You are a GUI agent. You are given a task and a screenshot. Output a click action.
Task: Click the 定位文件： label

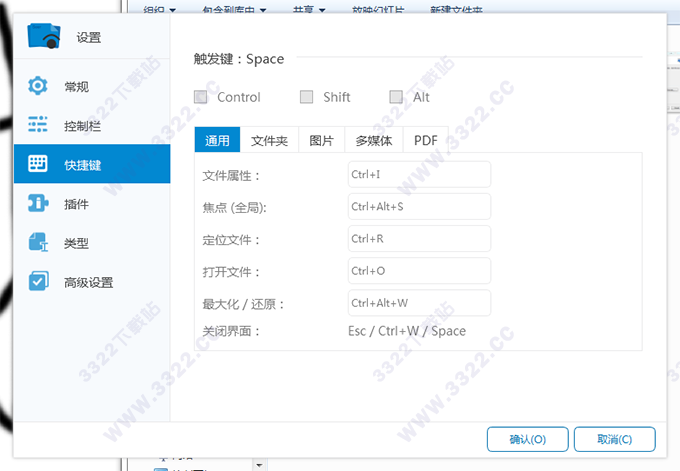tap(231, 240)
